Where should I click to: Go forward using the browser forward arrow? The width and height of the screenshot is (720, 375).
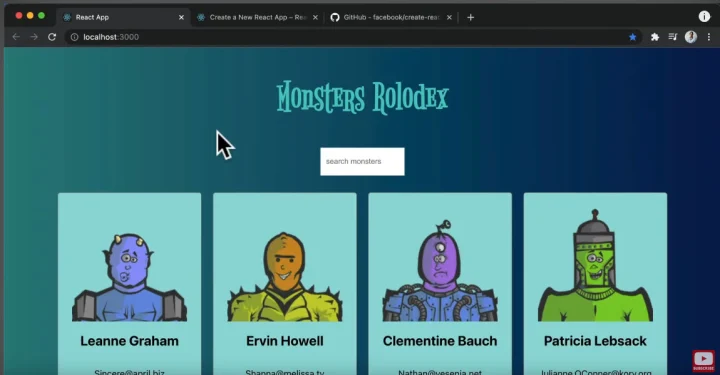pos(34,37)
